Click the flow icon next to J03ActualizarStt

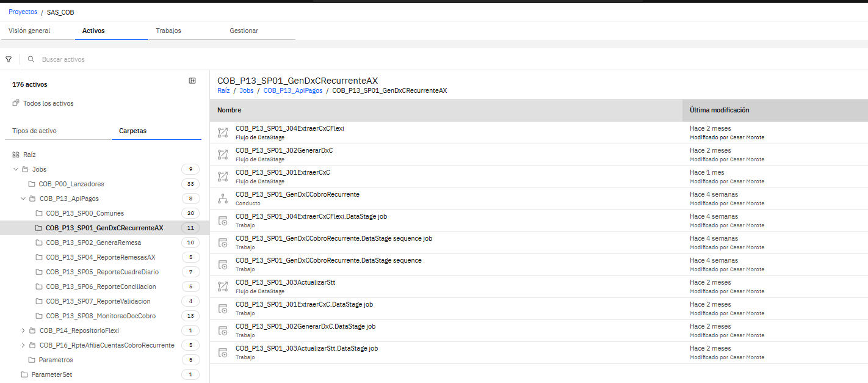[223, 286]
